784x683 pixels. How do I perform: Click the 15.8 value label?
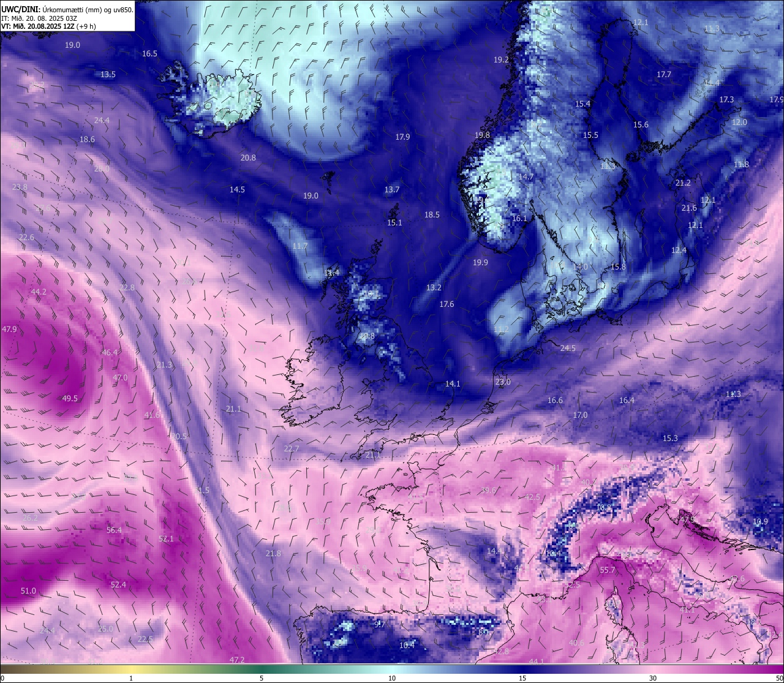tap(618, 267)
